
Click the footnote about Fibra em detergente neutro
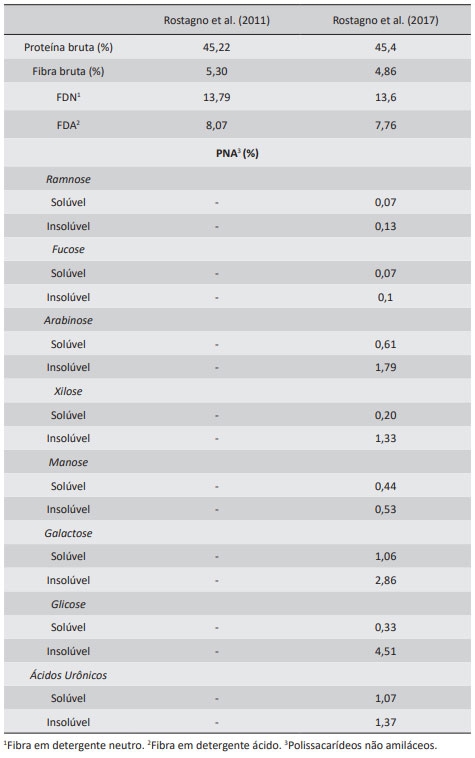click(x=74, y=745)
